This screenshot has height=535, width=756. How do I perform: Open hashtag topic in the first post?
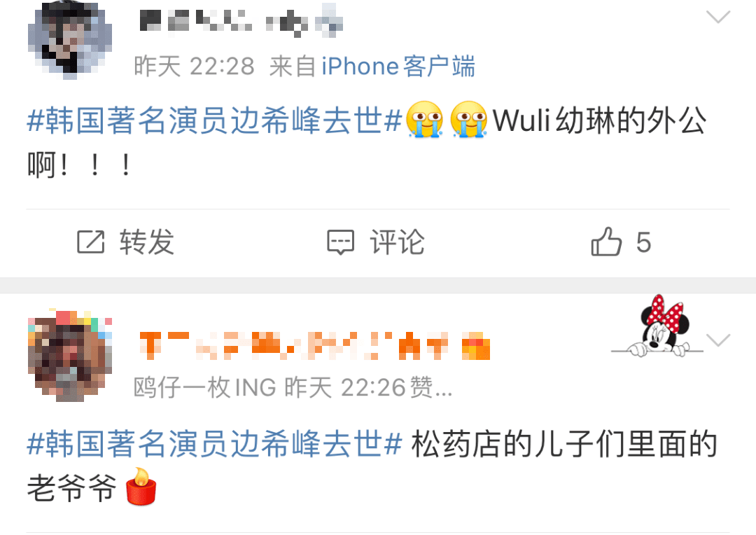coord(215,120)
